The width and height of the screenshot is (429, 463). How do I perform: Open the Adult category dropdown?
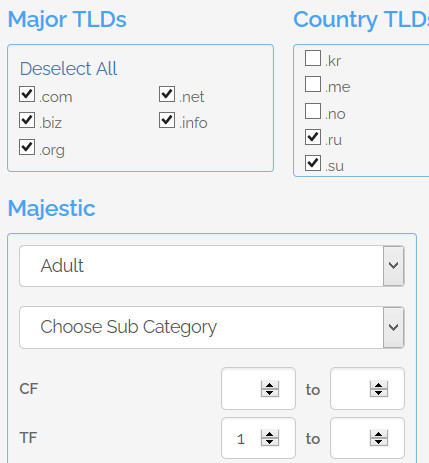[x=212, y=266]
